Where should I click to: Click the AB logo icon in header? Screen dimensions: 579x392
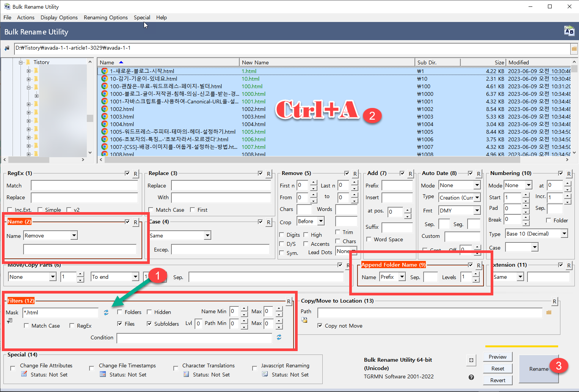point(569,31)
